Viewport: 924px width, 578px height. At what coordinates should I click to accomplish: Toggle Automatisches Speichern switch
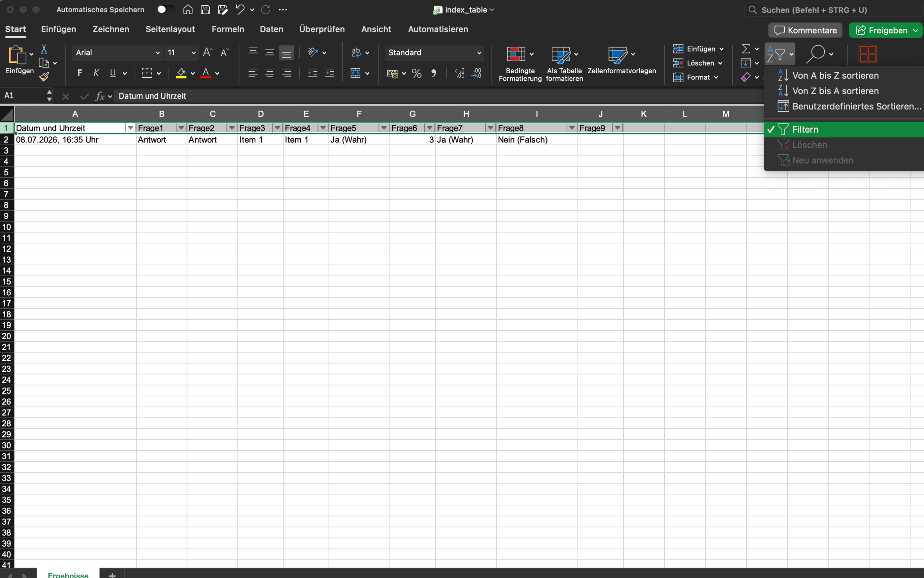tap(165, 10)
